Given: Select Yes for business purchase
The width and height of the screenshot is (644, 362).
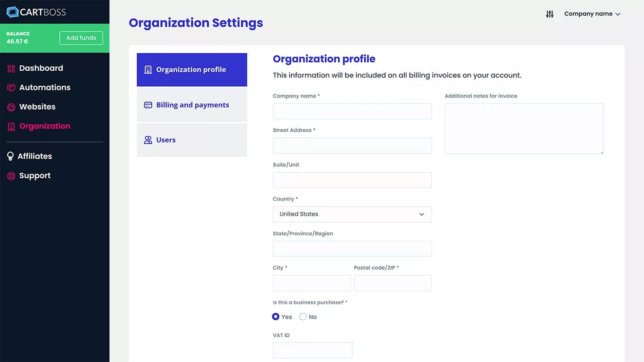Looking at the screenshot, I should click(276, 317).
